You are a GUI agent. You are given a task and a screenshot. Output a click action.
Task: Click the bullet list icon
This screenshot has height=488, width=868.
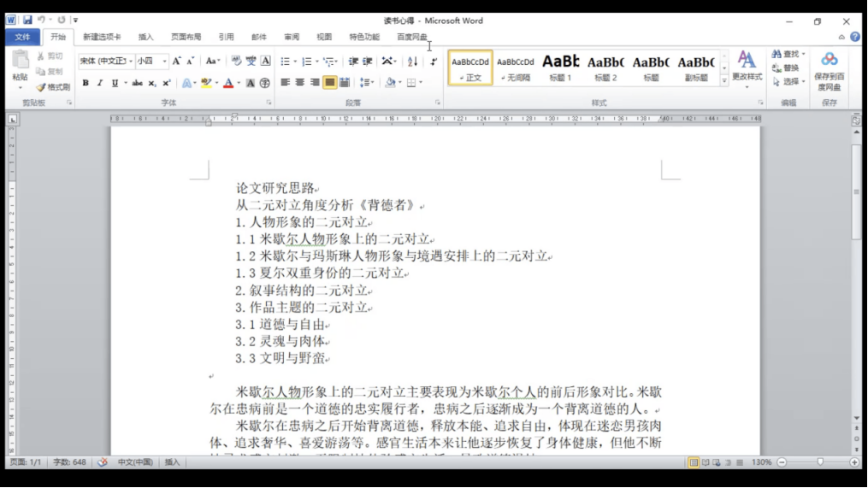pos(286,62)
